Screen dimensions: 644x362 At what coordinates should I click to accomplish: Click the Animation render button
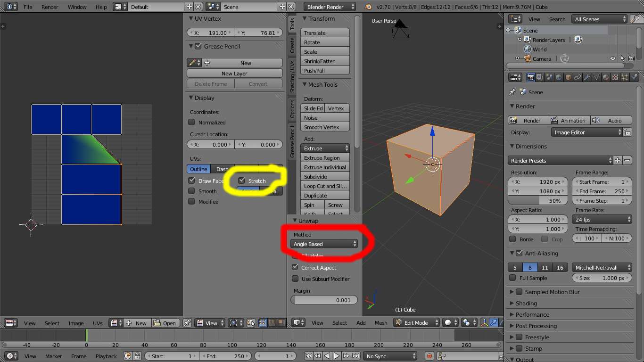569,120
